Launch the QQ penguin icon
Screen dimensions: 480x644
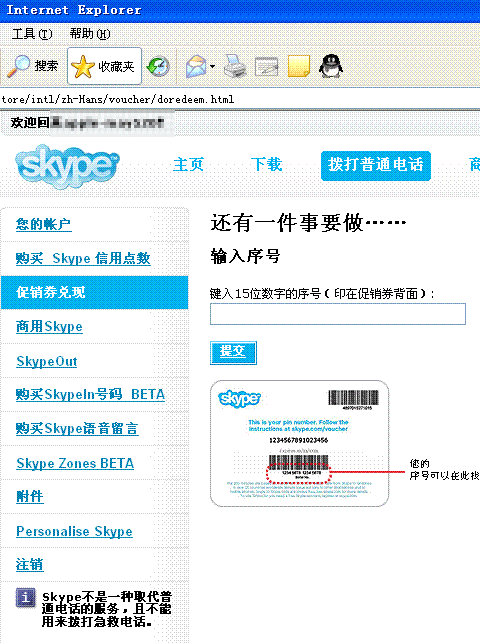[331, 66]
